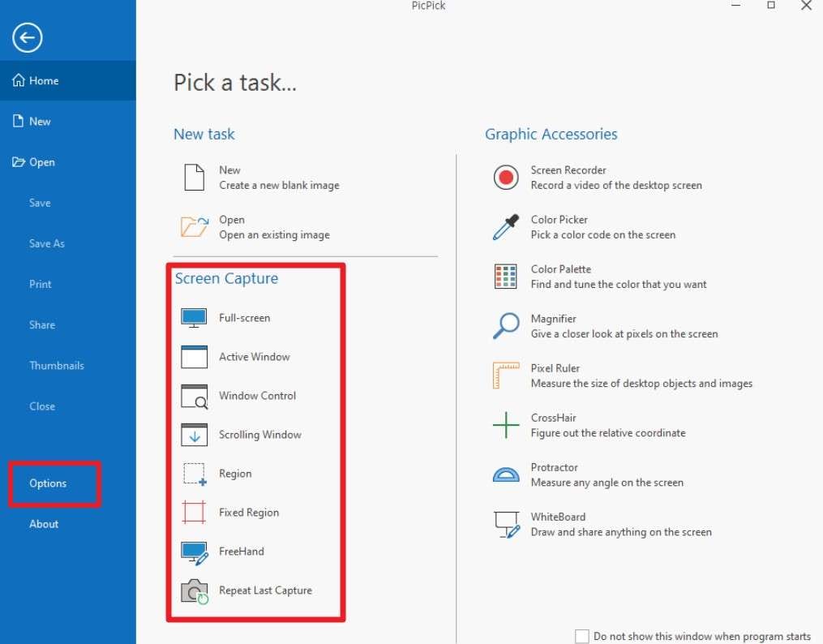
Task: Click 'Measure the size of desktop objects' text
Action: tap(641, 384)
